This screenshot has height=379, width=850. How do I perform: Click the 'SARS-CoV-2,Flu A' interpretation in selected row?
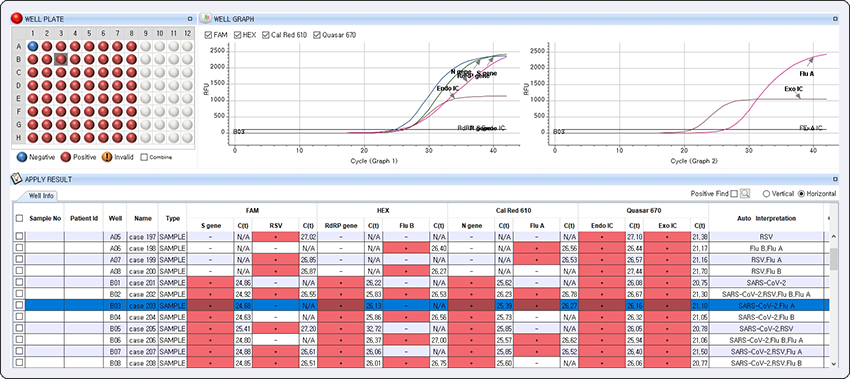tap(766, 305)
